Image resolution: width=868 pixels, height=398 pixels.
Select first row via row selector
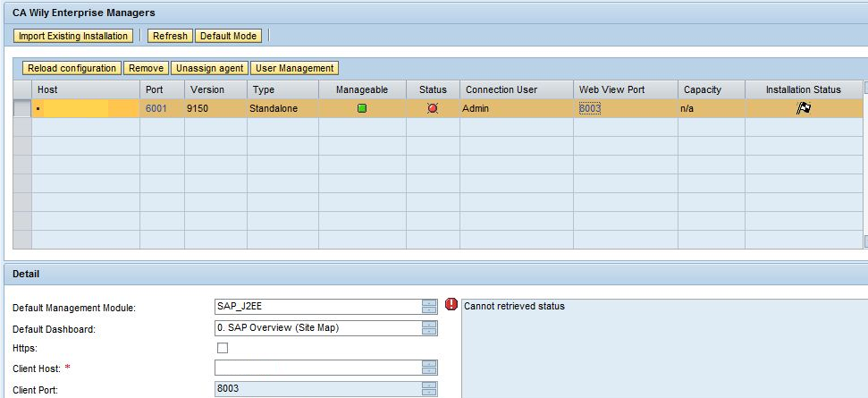[22, 108]
